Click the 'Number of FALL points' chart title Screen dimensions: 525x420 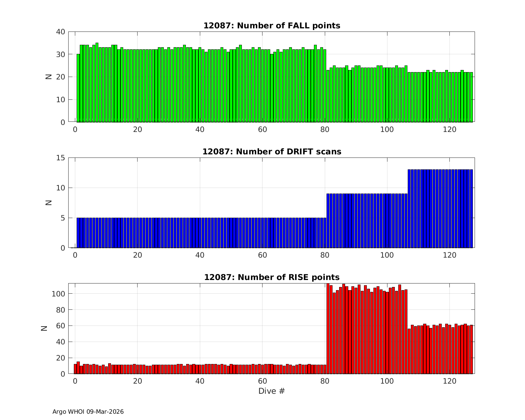(x=272, y=26)
